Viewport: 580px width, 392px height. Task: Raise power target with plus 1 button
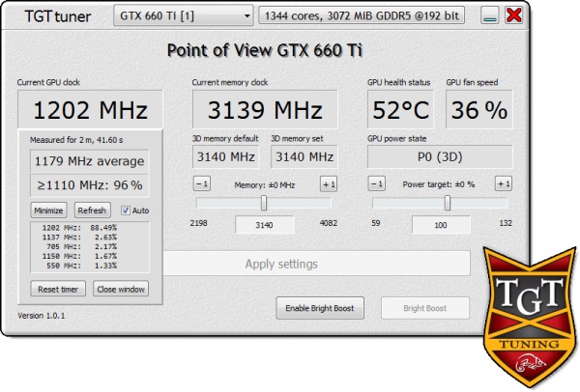click(x=504, y=183)
